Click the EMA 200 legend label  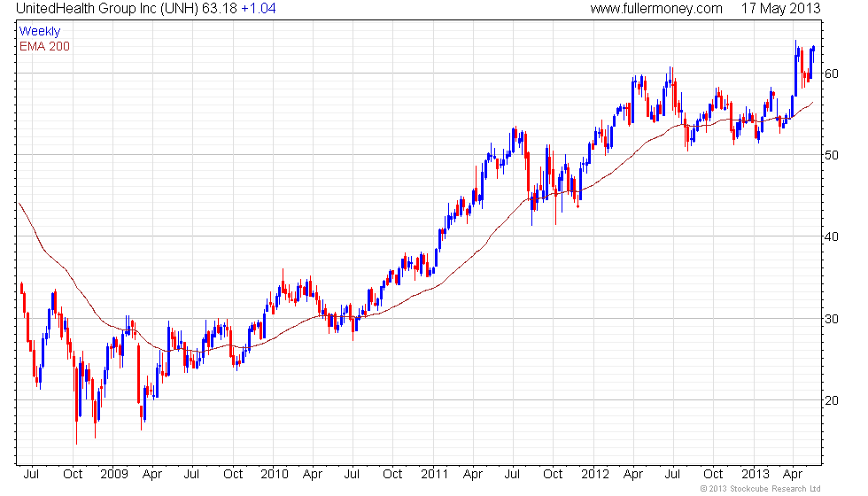coord(45,46)
